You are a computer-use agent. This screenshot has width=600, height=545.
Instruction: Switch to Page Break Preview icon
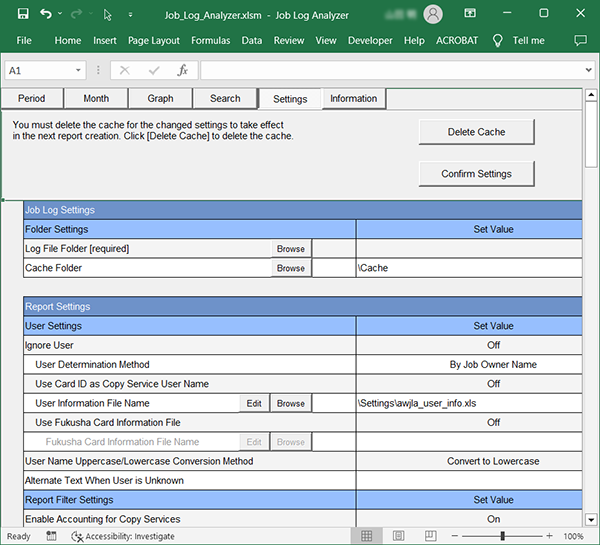pos(430,536)
